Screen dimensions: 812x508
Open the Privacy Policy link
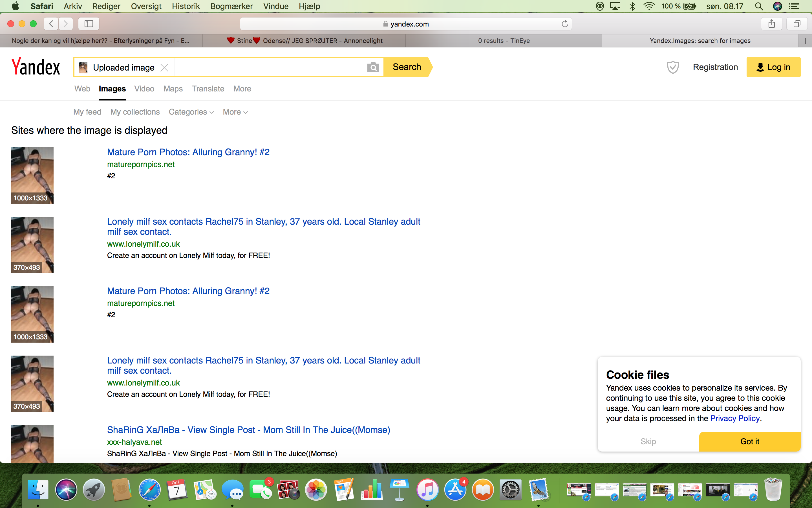735,418
